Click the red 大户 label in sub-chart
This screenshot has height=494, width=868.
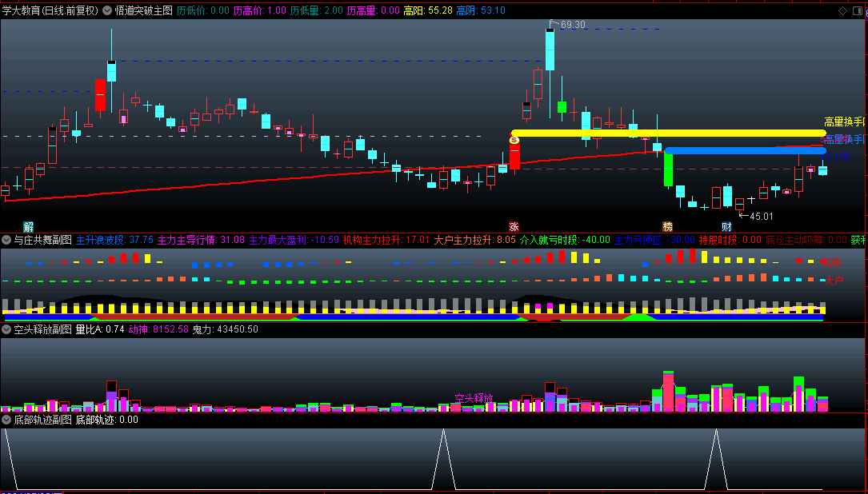834,281
